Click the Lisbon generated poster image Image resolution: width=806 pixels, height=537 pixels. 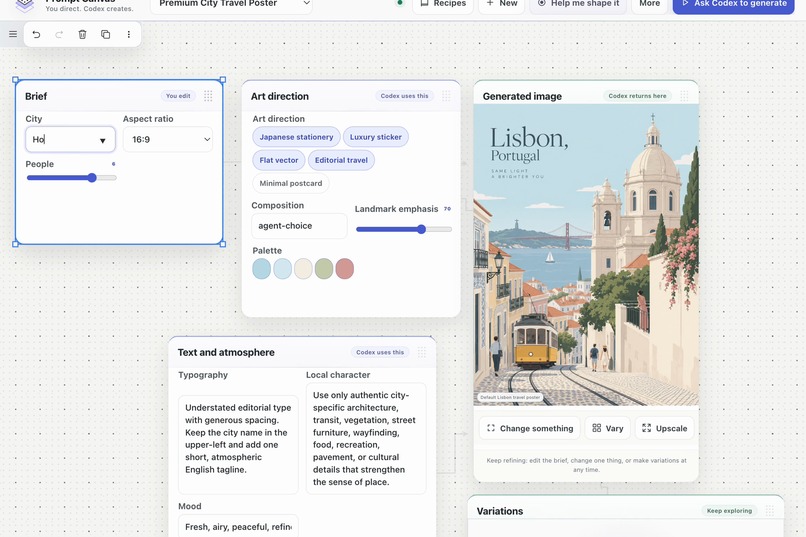pos(586,255)
